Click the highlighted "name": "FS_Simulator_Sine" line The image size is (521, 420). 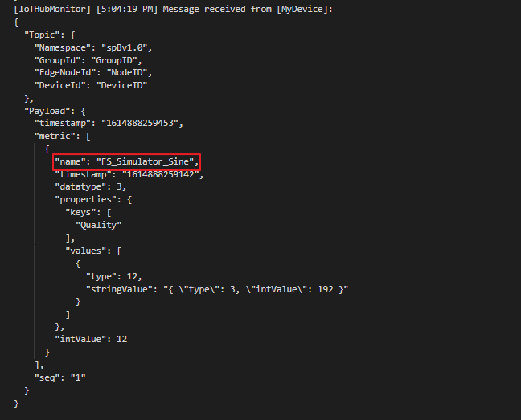coord(126,162)
